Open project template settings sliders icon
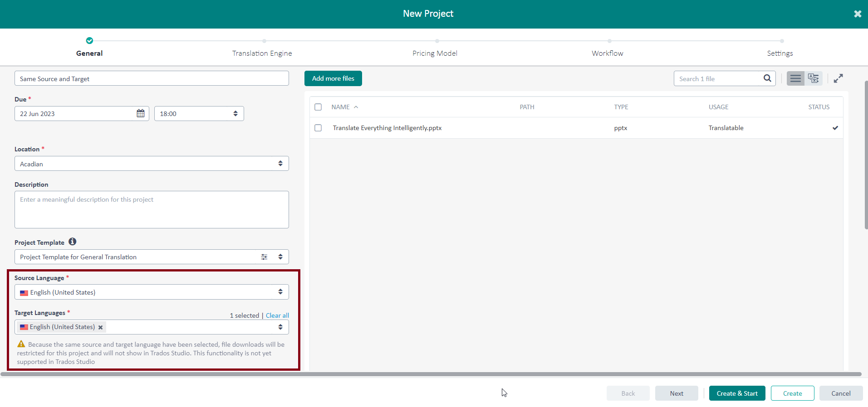The image size is (868, 407). click(x=264, y=257)
